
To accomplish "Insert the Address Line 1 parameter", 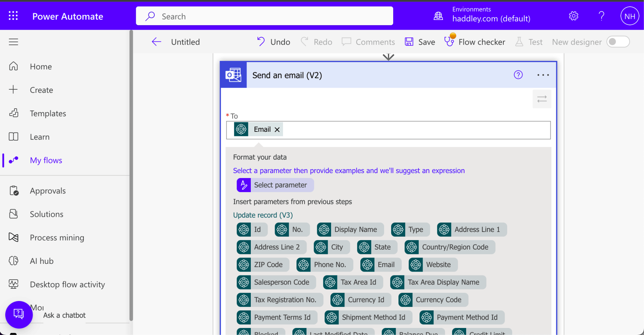I will pos(472,230).
